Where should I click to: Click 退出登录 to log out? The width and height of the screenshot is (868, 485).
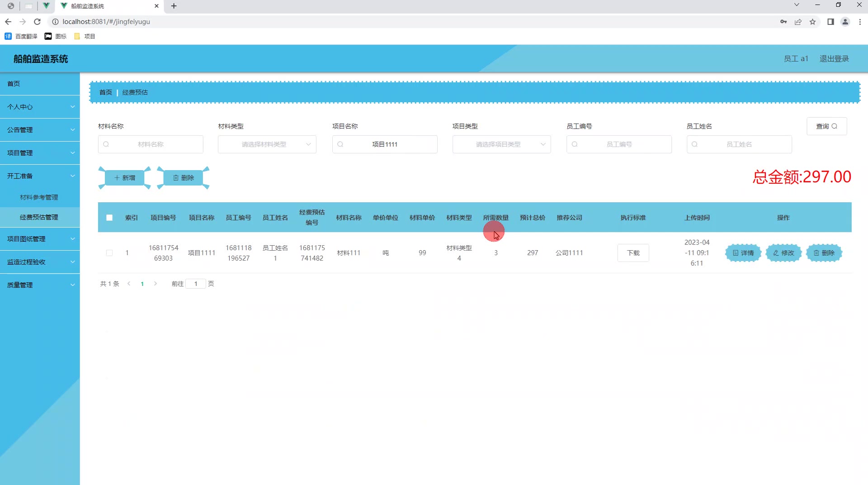point(834,59)
